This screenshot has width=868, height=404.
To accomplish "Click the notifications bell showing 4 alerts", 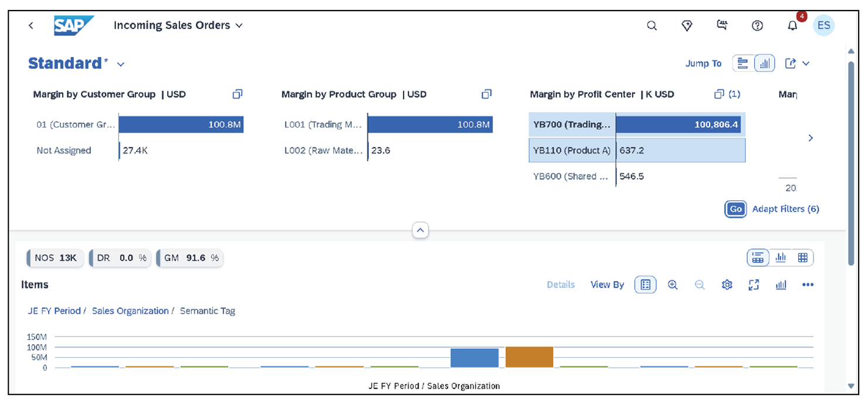I will (792, 26).
